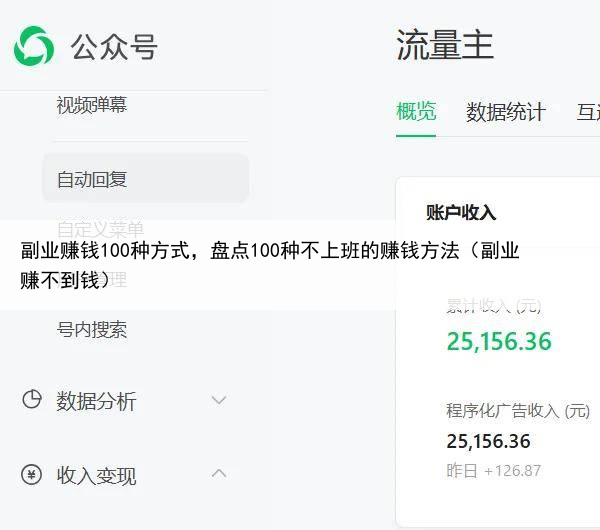This screenshot has width=600, height=530.
Task: Click the 收入变现 menu label
Action: 96,476
